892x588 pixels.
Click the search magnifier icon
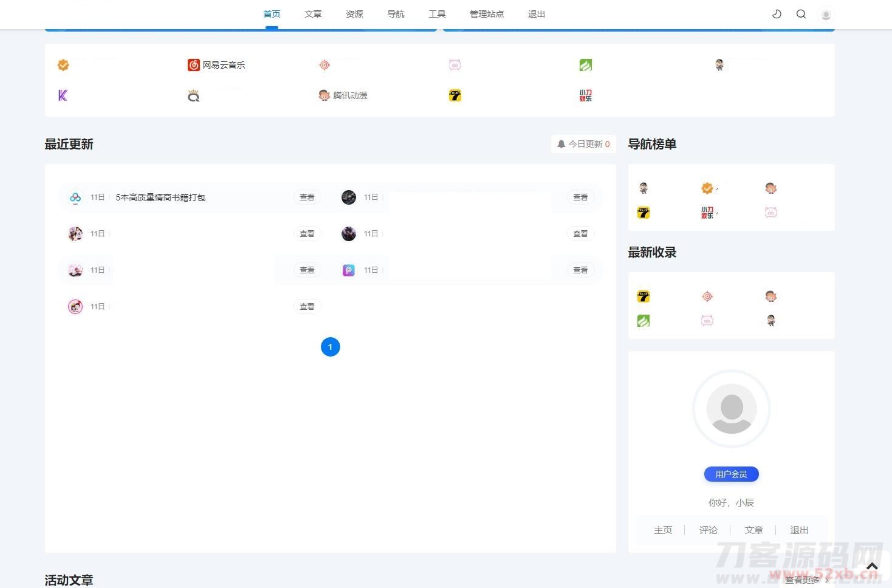(x=801, y=14)
